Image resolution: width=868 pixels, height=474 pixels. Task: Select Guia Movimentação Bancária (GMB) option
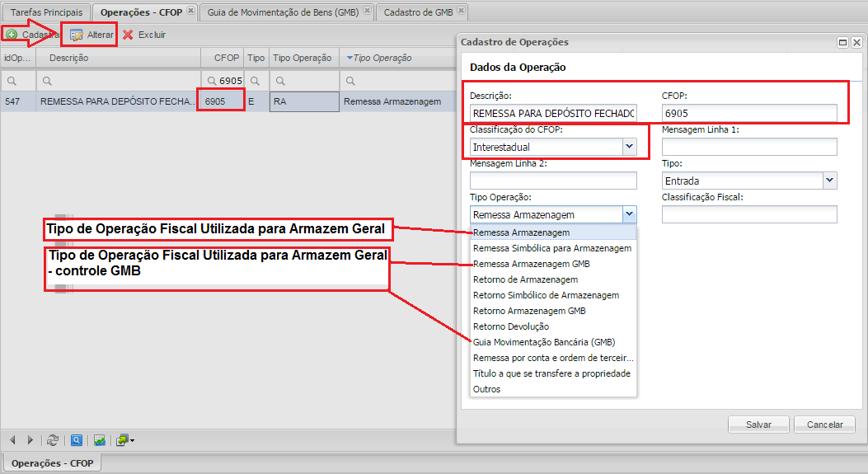[554, 342]
